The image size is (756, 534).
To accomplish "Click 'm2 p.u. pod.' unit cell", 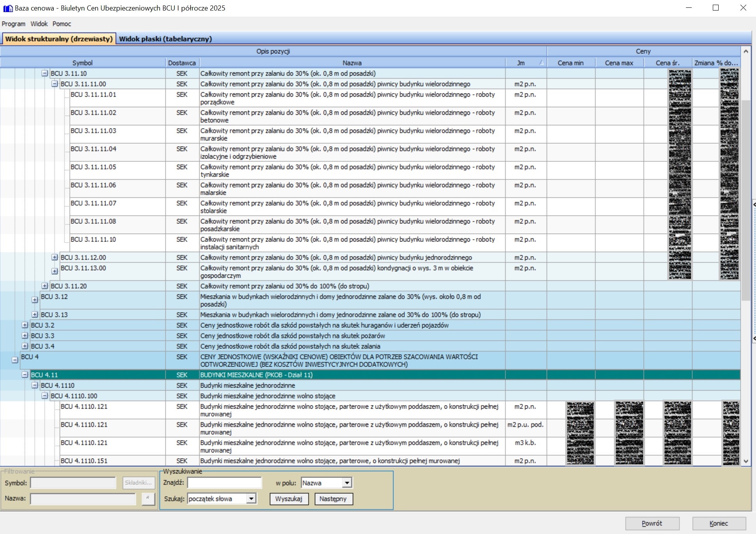I will pos(526,428).
